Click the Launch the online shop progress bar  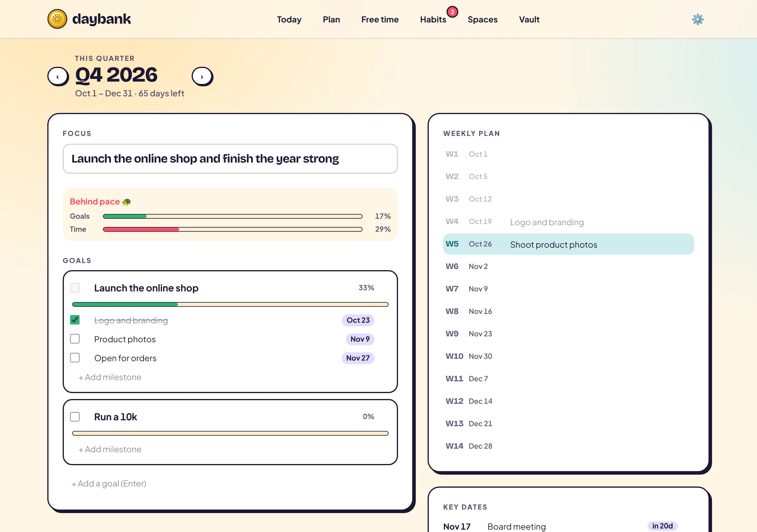[230, 304]
